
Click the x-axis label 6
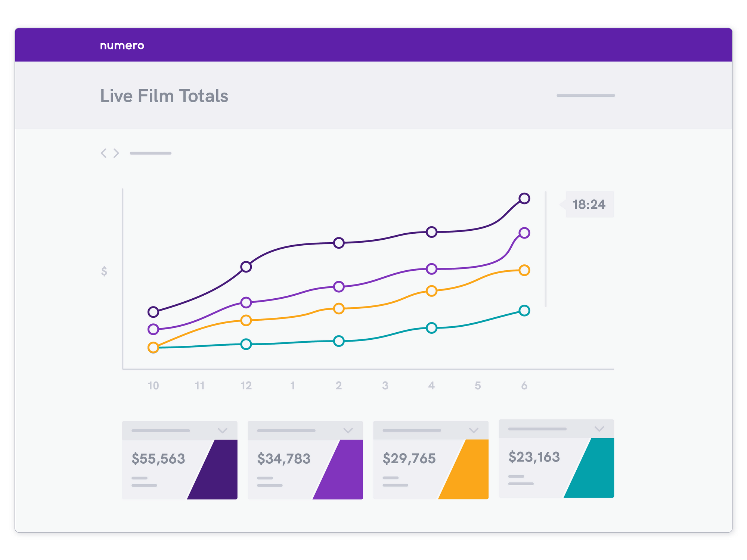[524, 386]
